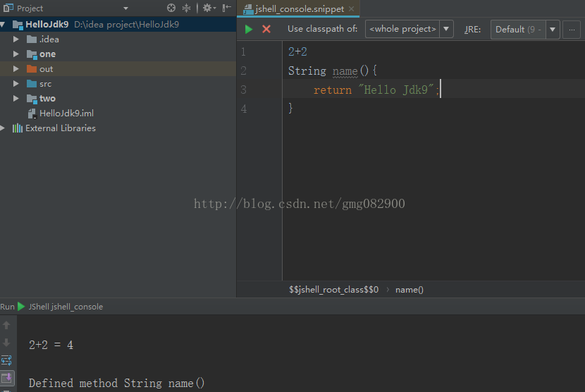Image resolution: width=585 pixels, height=392 pixels.
Task: Click the HelloJdk9.iml file icon
Action: tap(32, 114)
